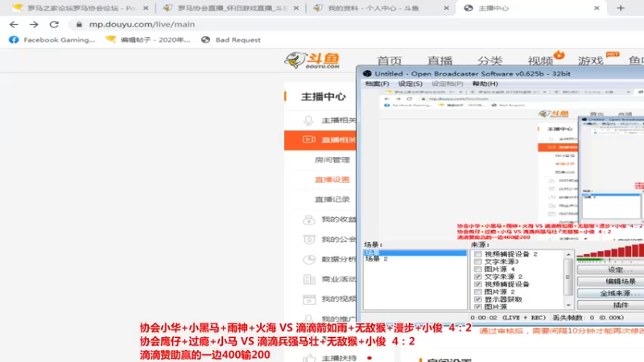Click the OBS icon in the window title bar
Image resolution: width=644 pixels, height=362 pixels.
[367, 73]
